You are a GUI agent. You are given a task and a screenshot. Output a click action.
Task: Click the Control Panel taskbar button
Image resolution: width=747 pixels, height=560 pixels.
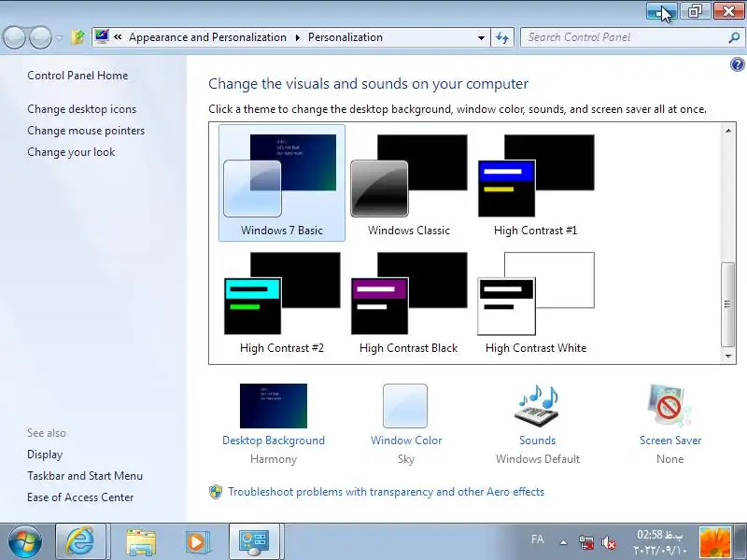point(254,541)
